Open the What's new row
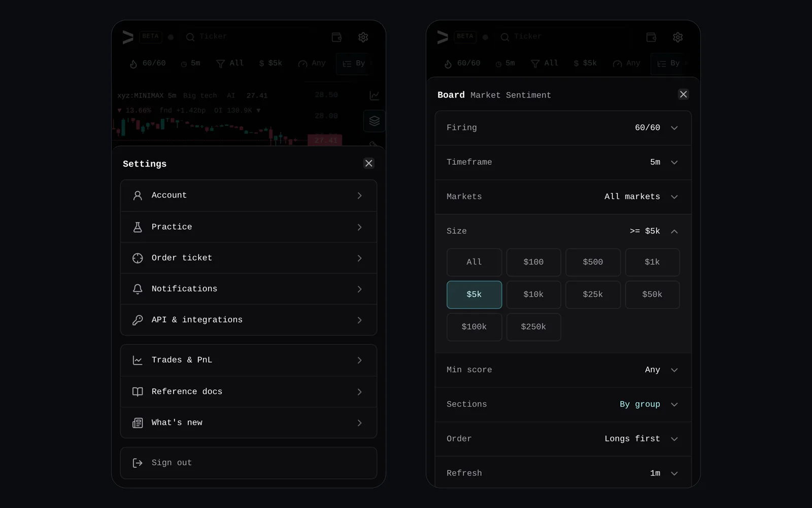Viewport: 812px width, 508px height. click(249, 423)
